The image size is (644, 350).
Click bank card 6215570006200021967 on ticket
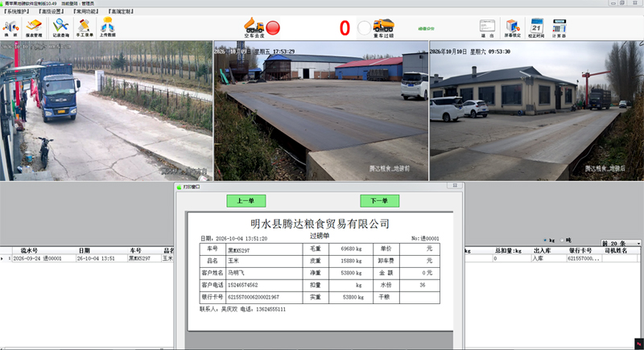click(x=254, y=297)
